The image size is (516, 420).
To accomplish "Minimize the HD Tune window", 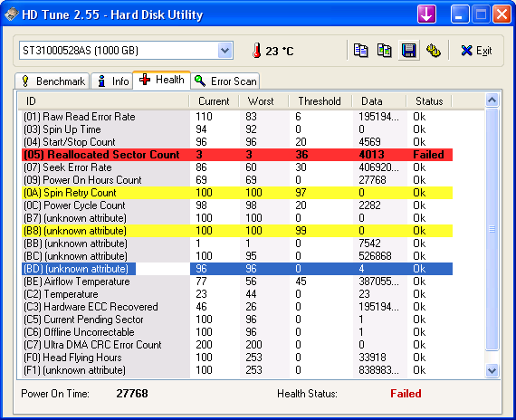I will tap(460, 14).
